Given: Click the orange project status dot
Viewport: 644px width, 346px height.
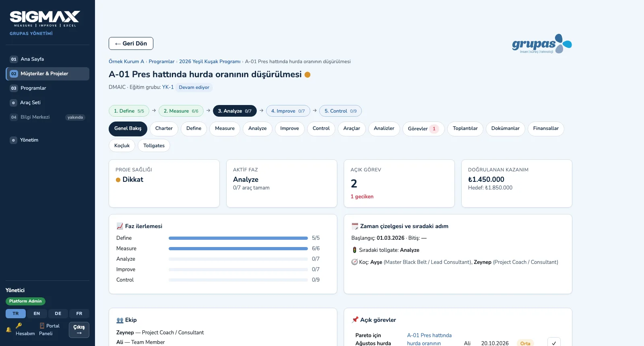Looking at the screenshot, I should [x=308, y=74].
